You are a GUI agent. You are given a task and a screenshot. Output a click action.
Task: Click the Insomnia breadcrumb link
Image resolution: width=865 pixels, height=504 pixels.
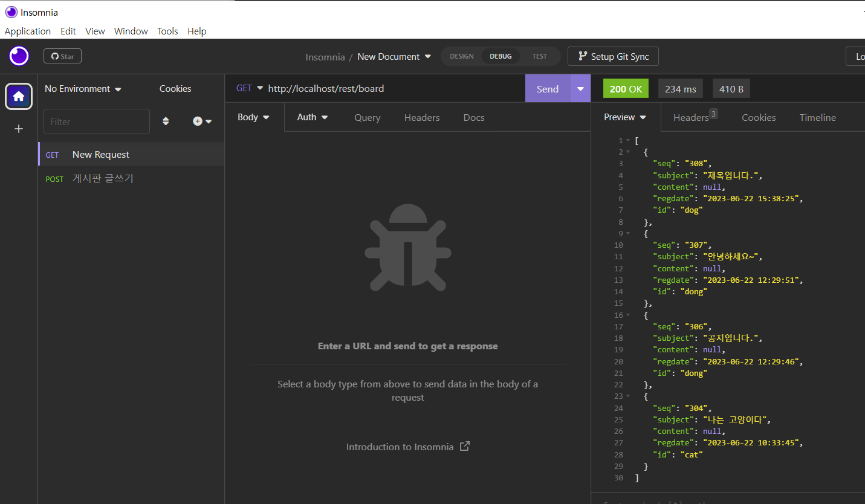[x=325, y=57]
